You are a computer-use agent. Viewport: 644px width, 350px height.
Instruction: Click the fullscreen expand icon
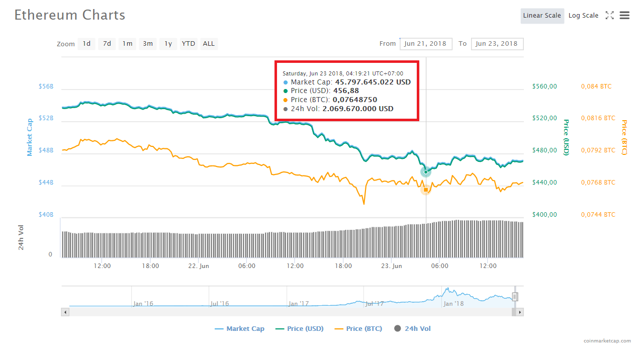(609, 16)
